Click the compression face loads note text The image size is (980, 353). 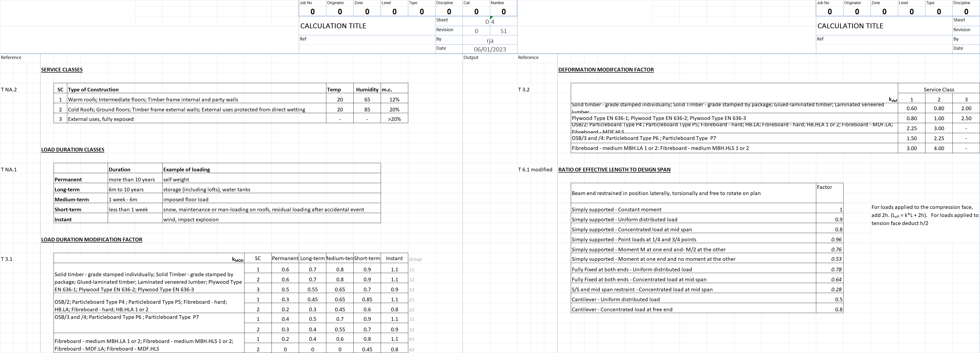[924, 215]
